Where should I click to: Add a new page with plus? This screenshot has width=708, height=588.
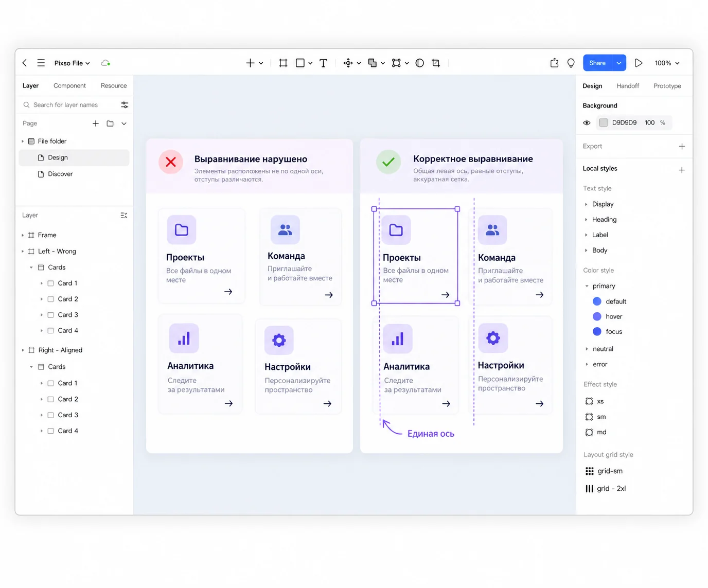(x=96, y=123)
